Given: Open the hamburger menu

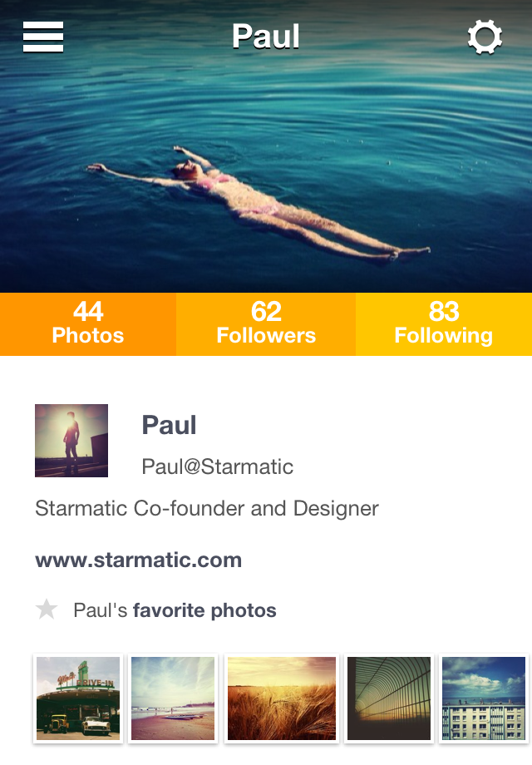Looking at the screenshot, I should 43,37.
